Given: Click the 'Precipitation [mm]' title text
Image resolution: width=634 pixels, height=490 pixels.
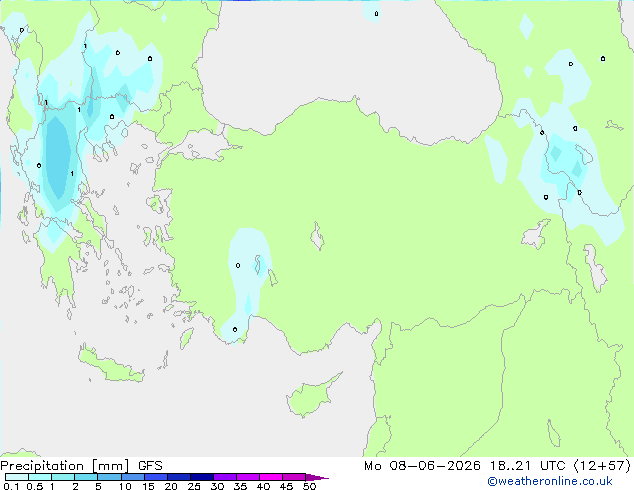Looking at the screenshot, I should click(65, 466).
